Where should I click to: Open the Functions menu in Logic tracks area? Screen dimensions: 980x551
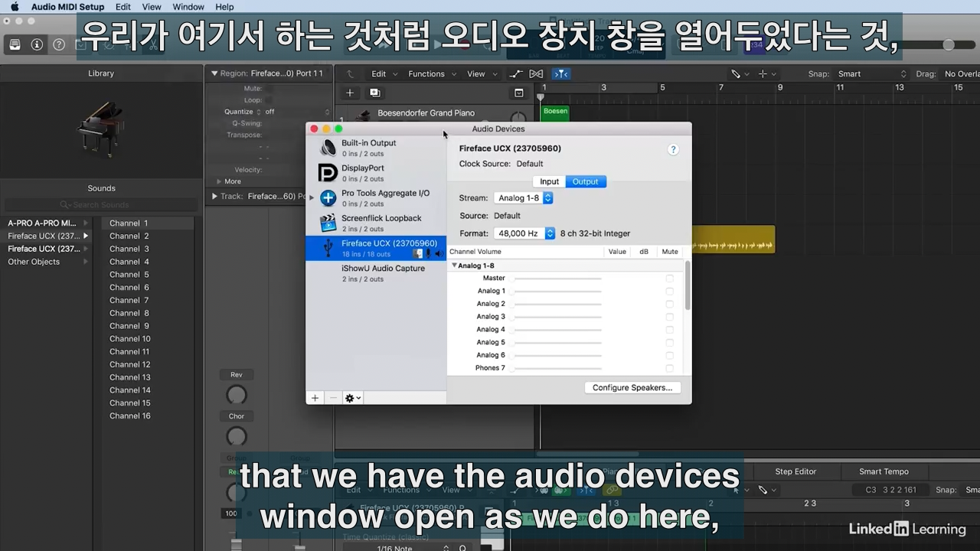pyautogui.click(x=431, y=74)
